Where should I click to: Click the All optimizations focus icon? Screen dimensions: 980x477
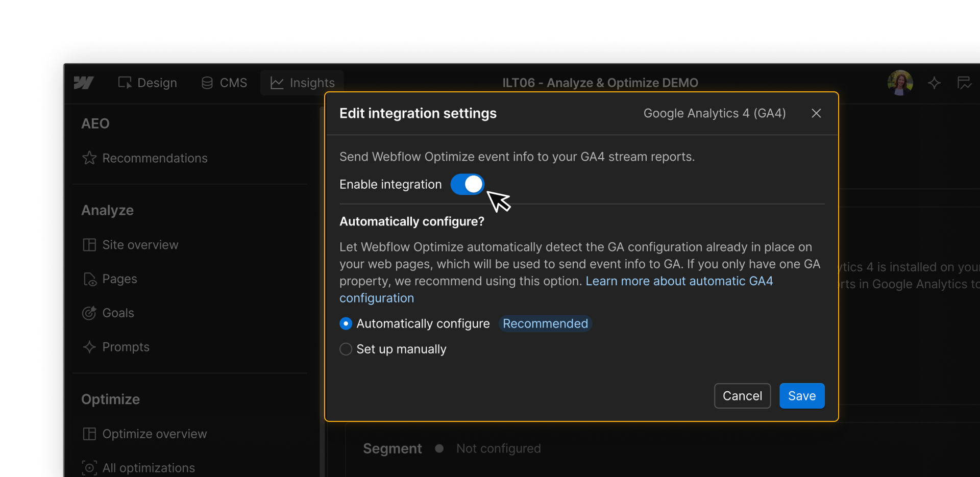(89, 468)
